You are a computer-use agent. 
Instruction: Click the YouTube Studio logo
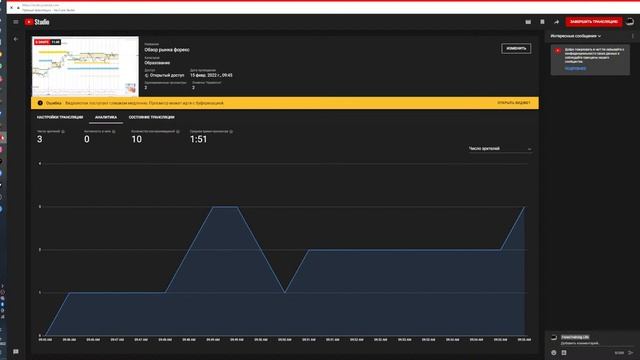tap(37, 22)
